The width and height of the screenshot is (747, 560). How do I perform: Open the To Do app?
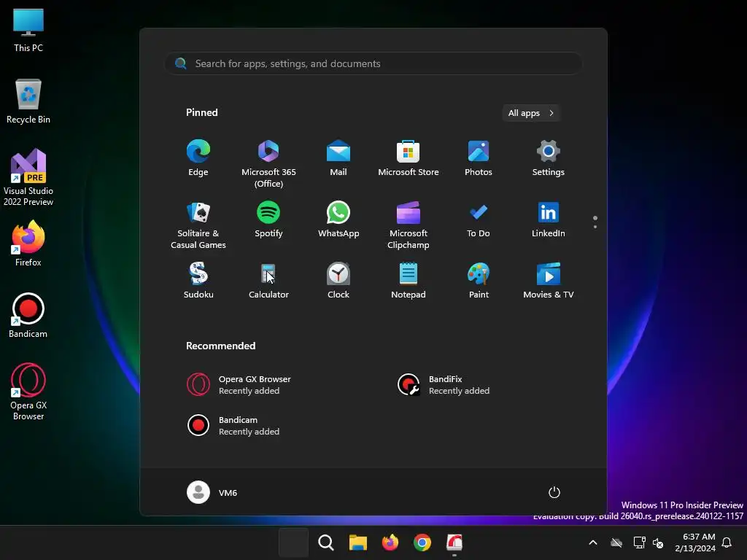tap(479, 220)
